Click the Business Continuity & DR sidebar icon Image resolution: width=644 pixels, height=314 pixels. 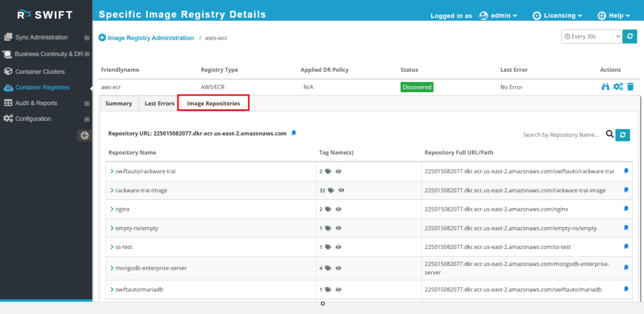[x=8, y=54]
